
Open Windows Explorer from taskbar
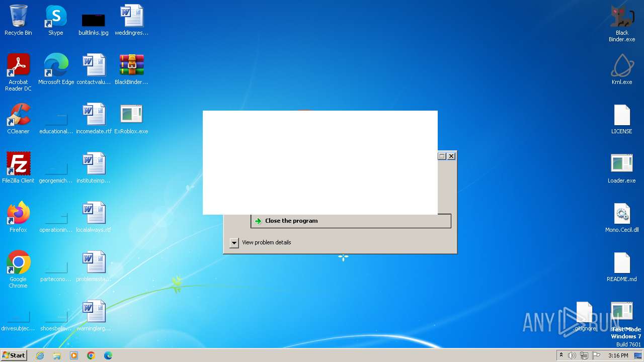coord(57,355)
